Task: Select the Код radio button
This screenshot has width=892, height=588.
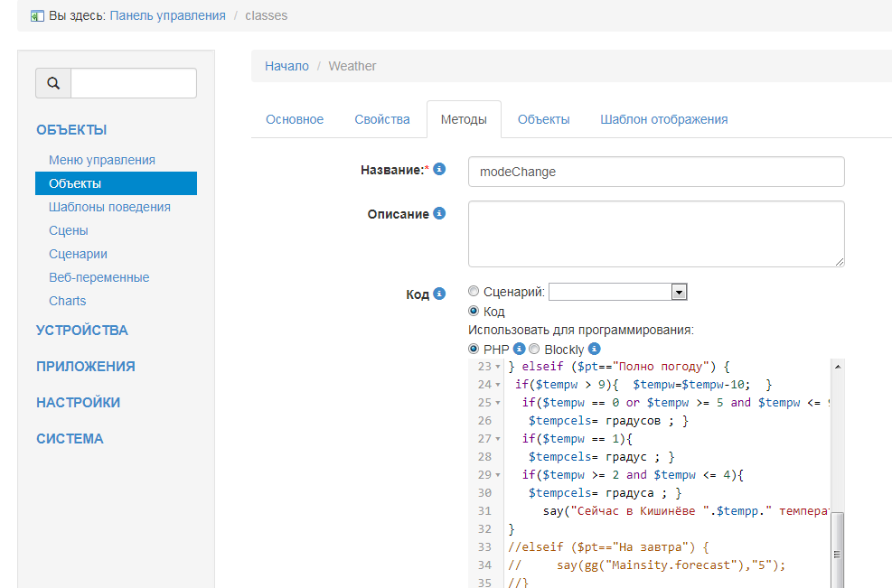Action: (474, 312)
